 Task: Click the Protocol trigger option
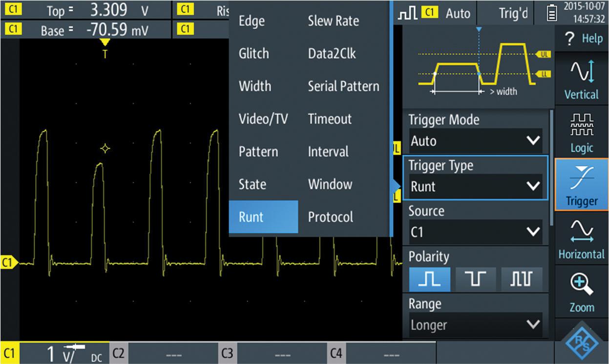[330, 217]
